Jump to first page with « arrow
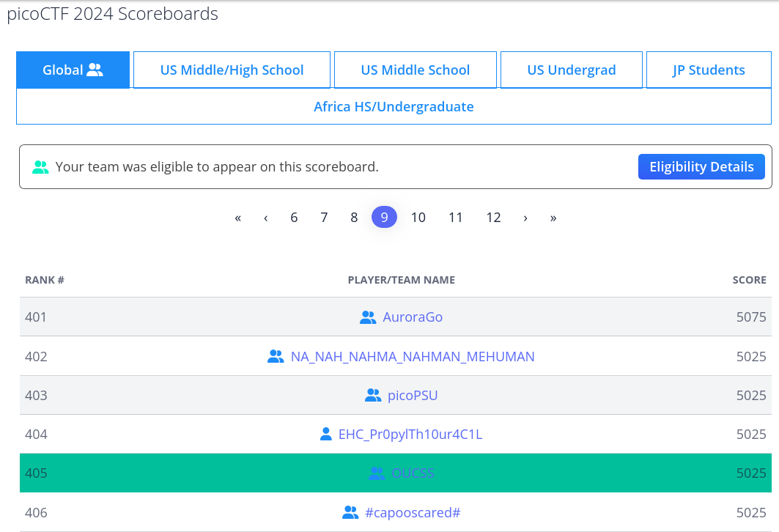 click(x=238, y=218)
